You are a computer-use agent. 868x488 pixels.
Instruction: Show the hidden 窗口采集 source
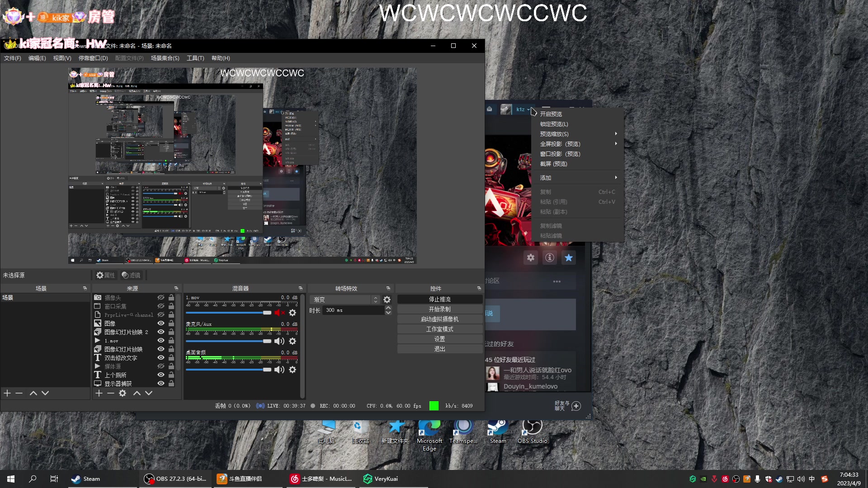pyautogui.click(x=160, y=306)
